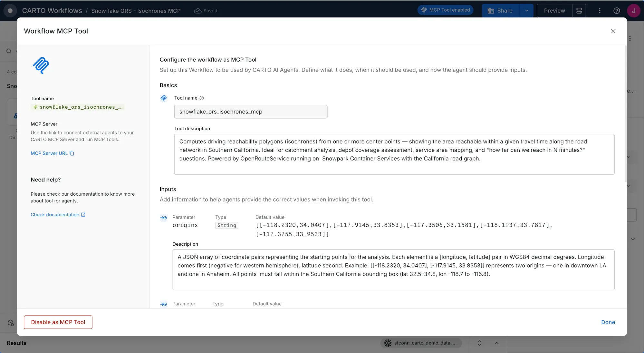Edit the Tool name input field
Screen dimensions: 644x353
click(x=251, y=112)
